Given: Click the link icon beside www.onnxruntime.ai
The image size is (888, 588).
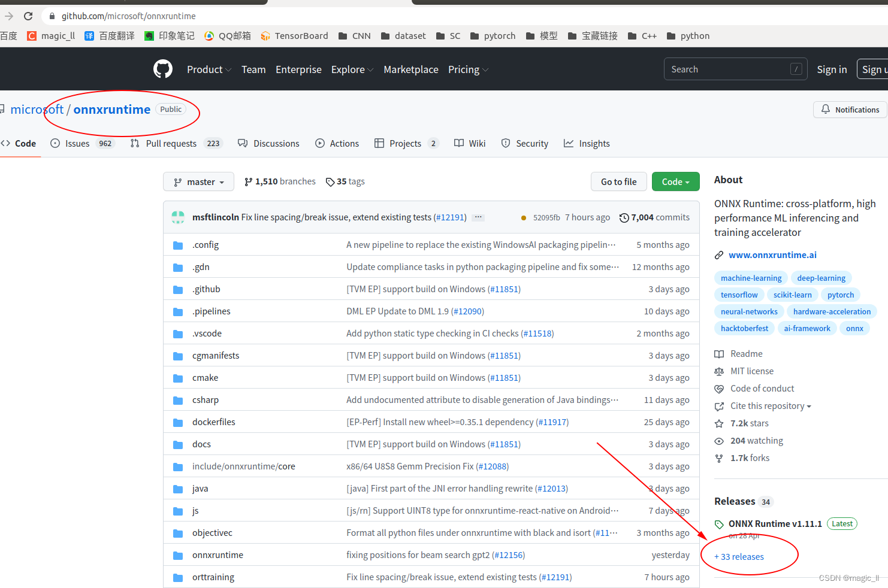Looking at the screenshot, I should pos(719,255).
